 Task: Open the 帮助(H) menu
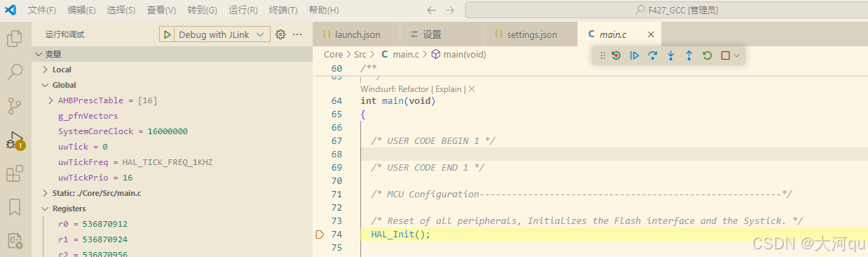coord(323,11)
